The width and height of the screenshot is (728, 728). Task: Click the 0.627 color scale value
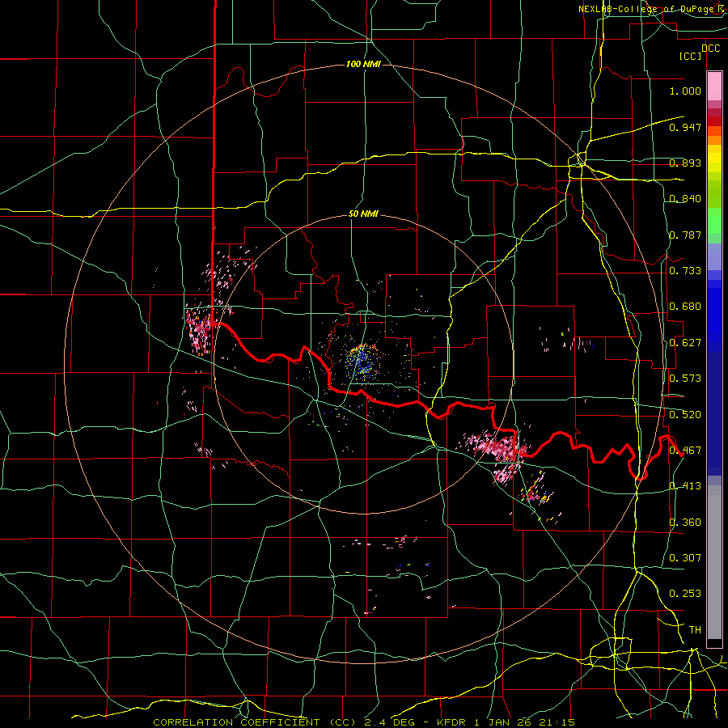(x=685, y=343)
